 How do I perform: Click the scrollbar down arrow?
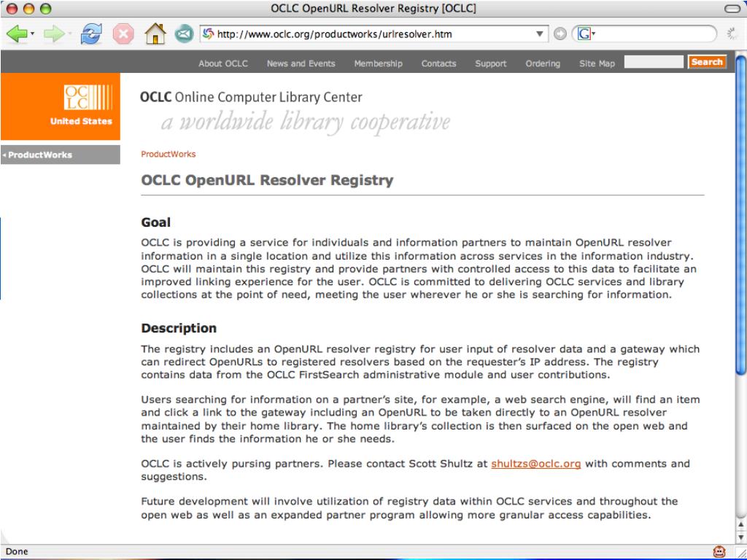click(740, 537)
